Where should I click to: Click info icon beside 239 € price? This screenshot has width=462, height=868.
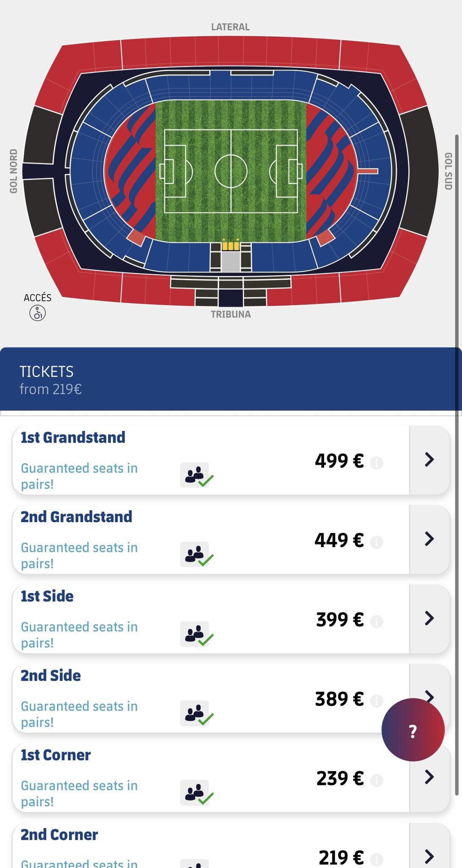(x=376, y=780)
